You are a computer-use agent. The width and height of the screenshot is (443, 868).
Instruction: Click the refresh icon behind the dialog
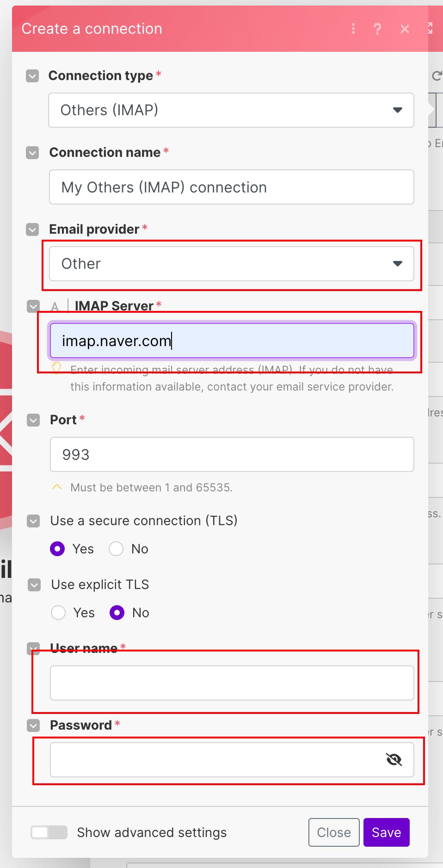437,76
